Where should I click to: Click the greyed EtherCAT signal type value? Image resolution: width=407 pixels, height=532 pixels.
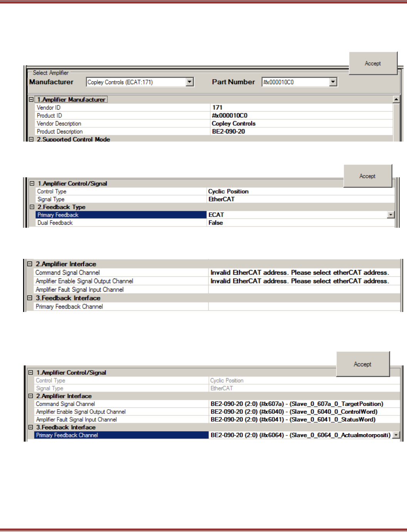coord(221,388)
